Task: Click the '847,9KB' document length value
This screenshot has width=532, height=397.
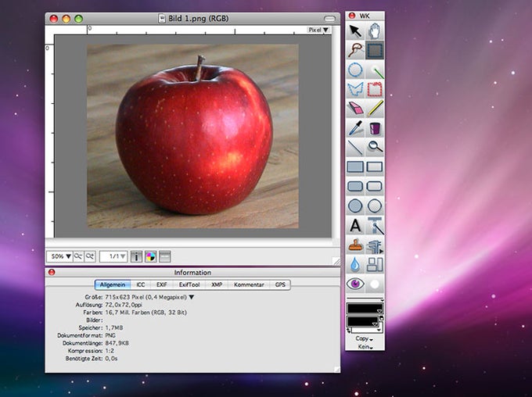Action: point(117,343)
